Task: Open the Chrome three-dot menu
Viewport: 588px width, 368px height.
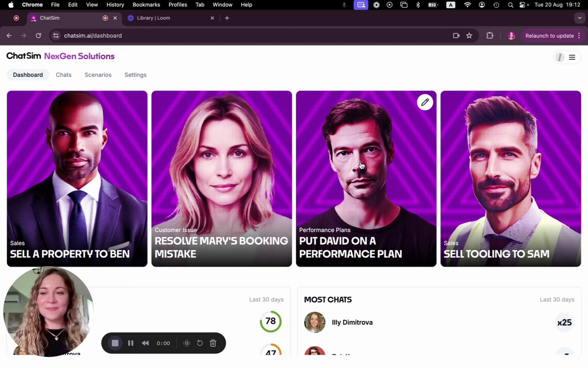Action: click(x=579, y=35)
